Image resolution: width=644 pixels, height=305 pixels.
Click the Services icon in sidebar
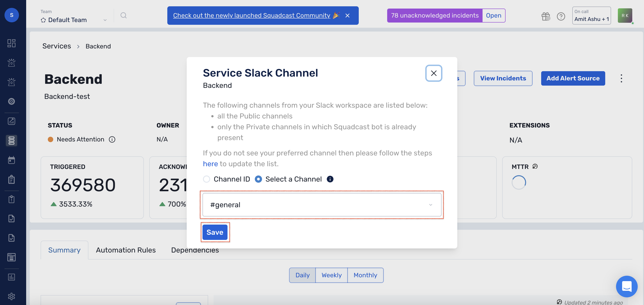coord(11,140)
